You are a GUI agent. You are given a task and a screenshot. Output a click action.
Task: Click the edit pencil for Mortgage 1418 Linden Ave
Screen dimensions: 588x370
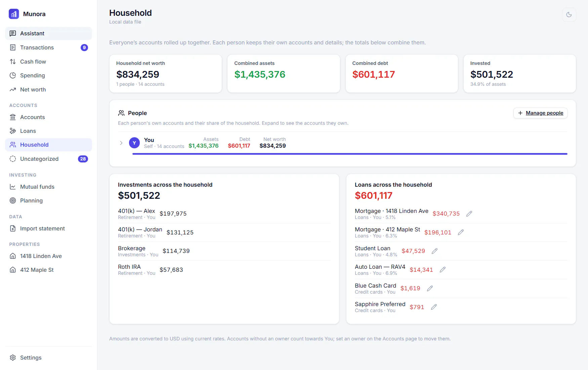(x=469, y=214)
